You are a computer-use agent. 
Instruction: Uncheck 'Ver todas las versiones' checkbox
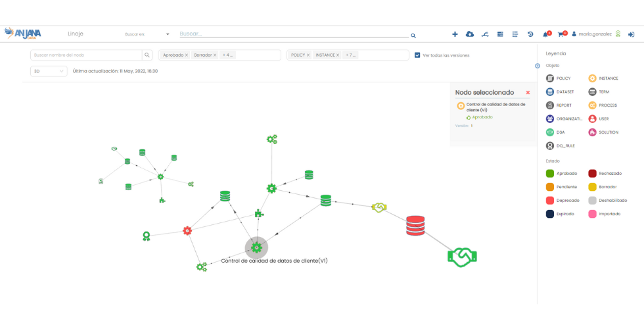pos(418,55)
